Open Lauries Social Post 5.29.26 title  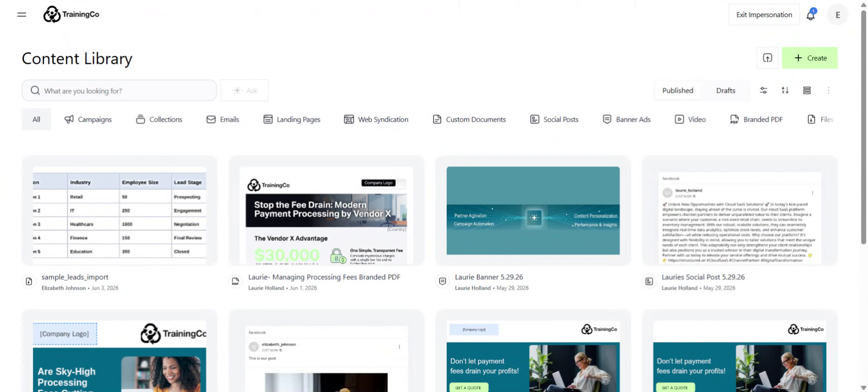click(x=703, y=277)
